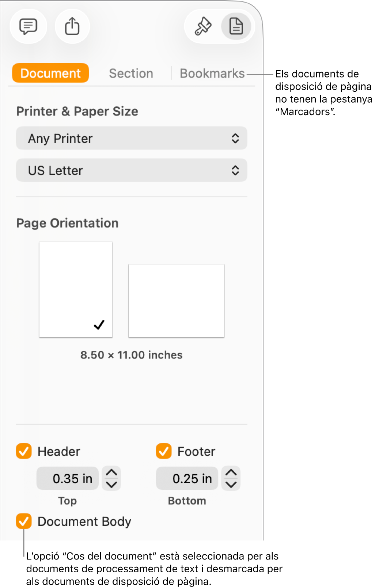Select the Document sidebar icon

236,26
